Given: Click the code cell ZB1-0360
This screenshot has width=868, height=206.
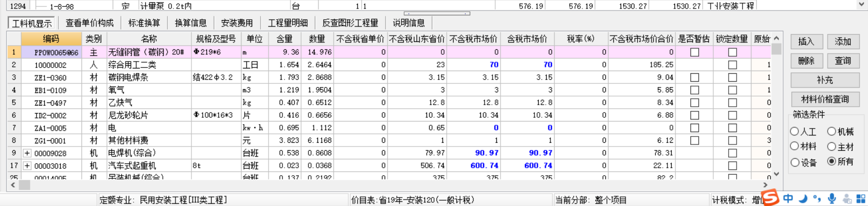Looking at the screenshot, I should (x=51, y=78).
